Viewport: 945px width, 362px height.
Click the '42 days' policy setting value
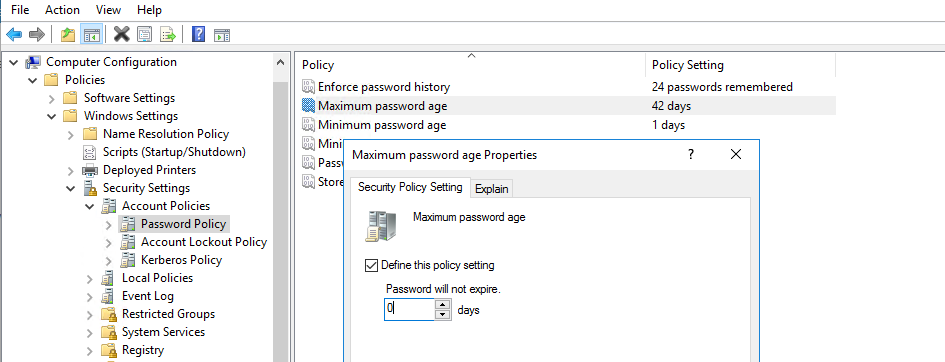pyautogui.click(x=671, y=106)
